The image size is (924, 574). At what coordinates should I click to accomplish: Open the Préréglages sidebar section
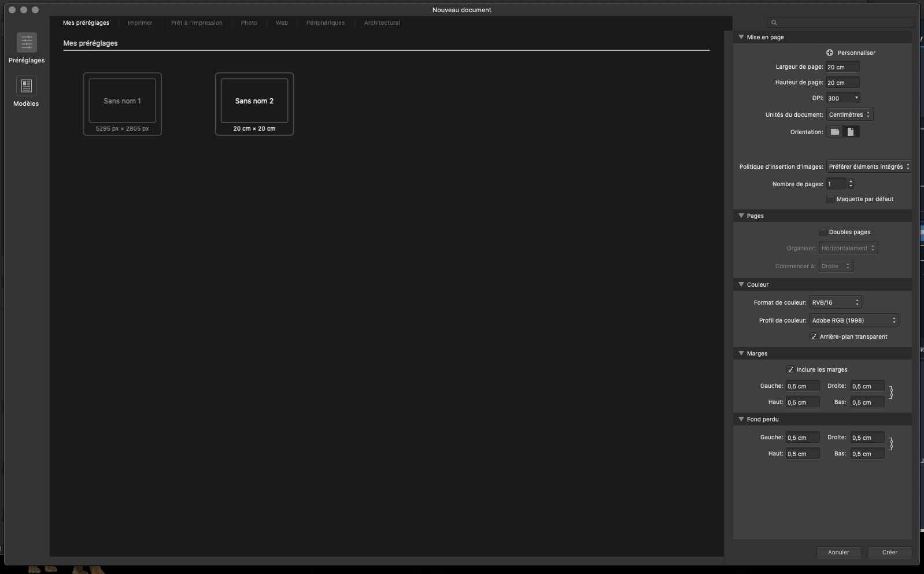pos(27,49)
